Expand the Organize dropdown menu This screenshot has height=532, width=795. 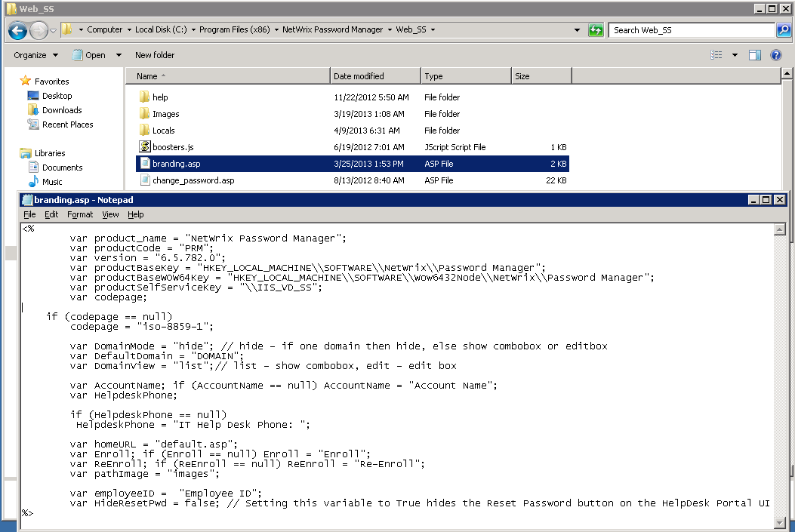[35, 55]
